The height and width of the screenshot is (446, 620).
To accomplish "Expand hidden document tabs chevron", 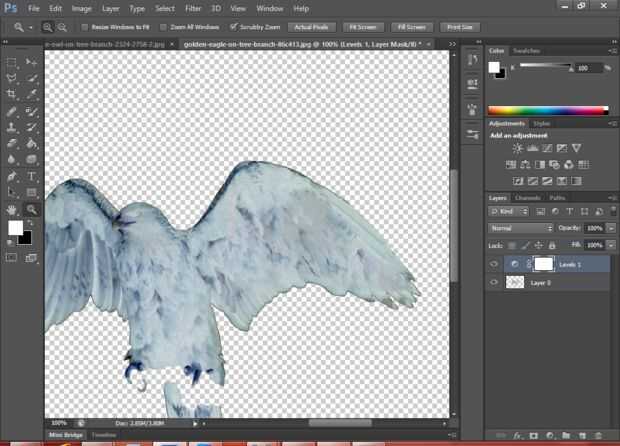I will pyautogui.click(x=452, y=44).
